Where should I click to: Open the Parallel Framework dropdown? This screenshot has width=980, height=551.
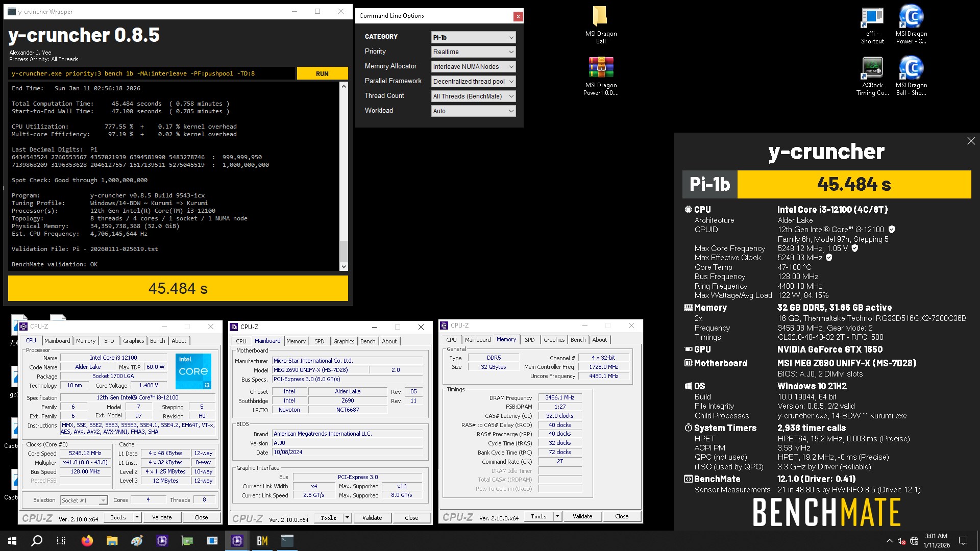click(473, 82)
